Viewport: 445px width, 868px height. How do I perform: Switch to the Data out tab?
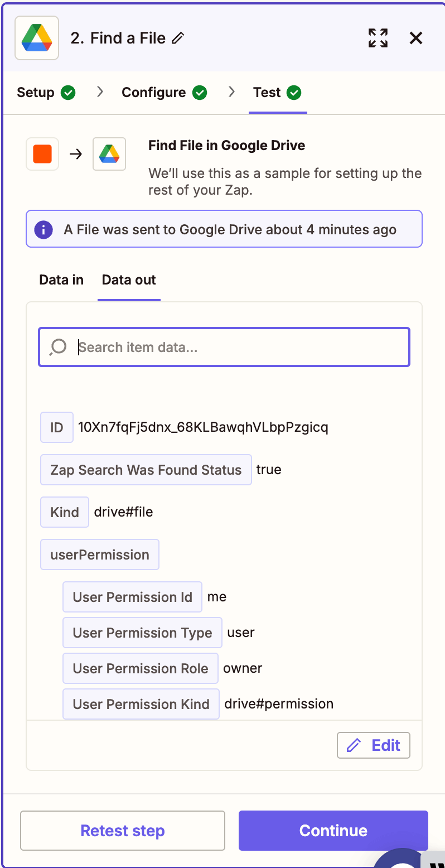(128, 279)
